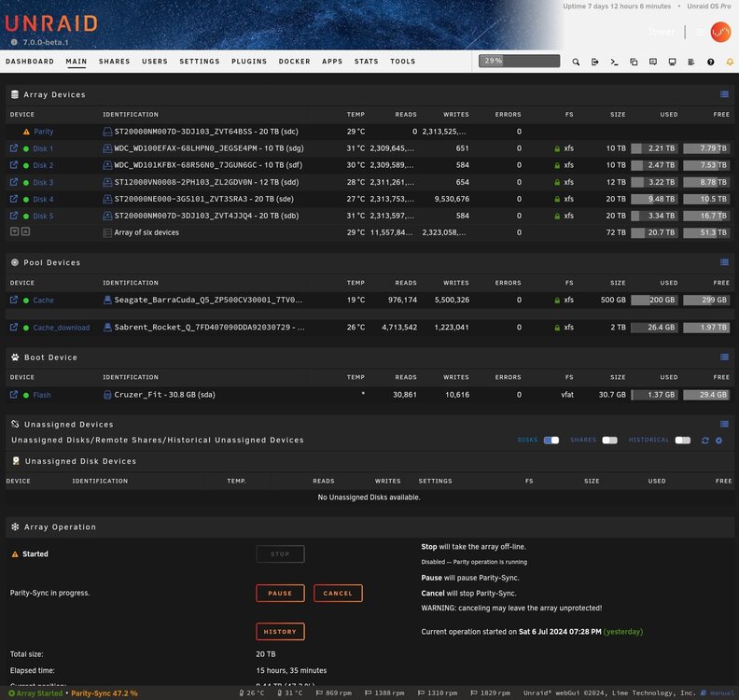This screenshot has width=739, height=700.
Task: Browse Disk 2 with its open-share icon
Action: (14, 165)
